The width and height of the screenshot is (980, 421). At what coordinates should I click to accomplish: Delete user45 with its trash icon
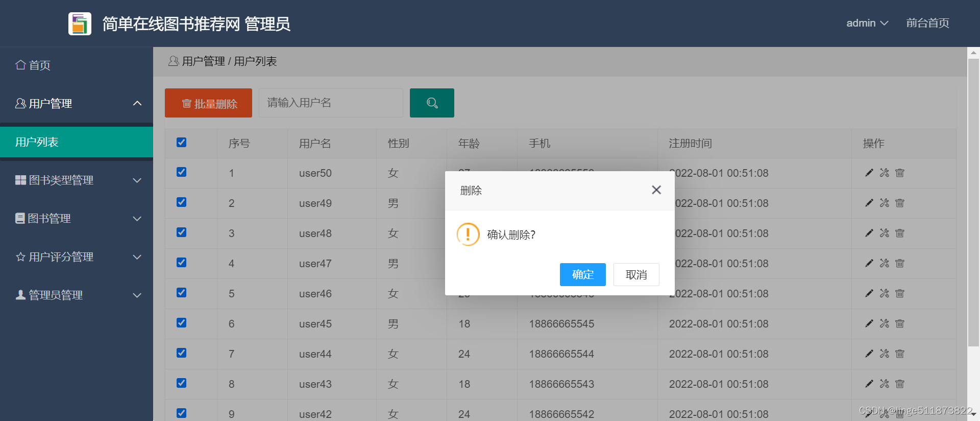click(x=900, y=323)
